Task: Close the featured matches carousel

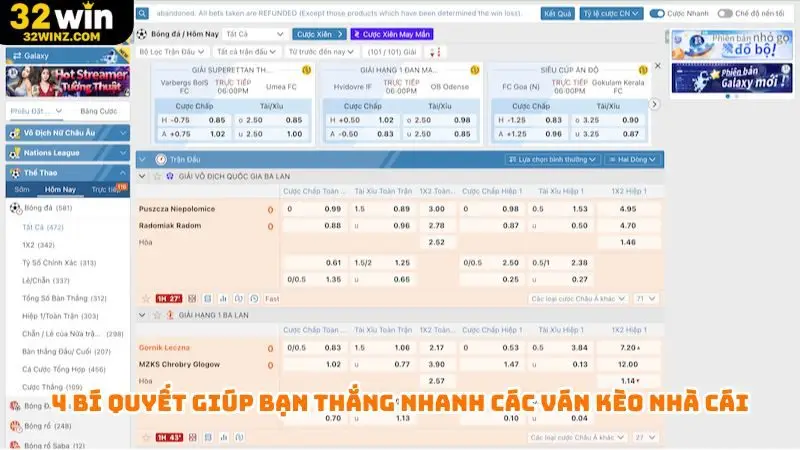Action: [658, 66]
